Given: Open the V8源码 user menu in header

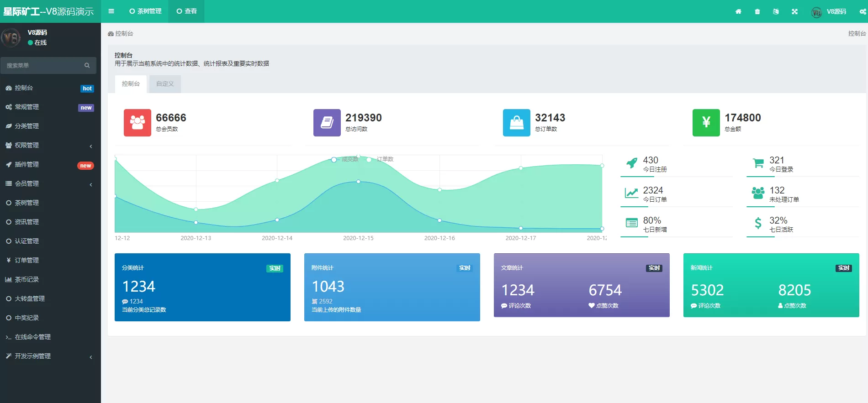Looking at the screenshot, I should tap(829, 11).
